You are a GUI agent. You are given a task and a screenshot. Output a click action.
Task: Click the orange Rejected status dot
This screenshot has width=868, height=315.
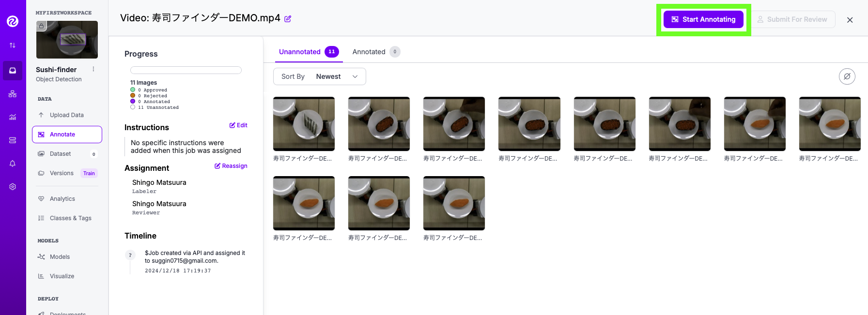point(133,95)
